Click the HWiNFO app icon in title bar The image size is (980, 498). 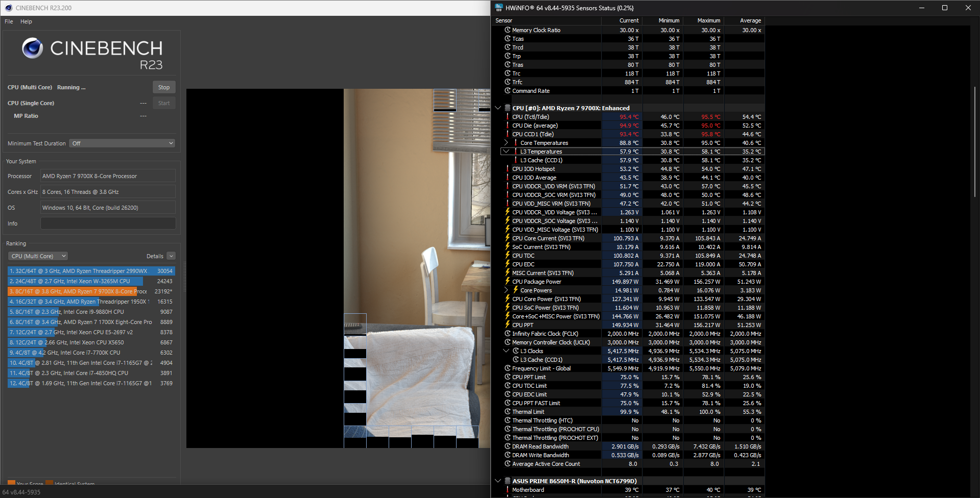499,8
